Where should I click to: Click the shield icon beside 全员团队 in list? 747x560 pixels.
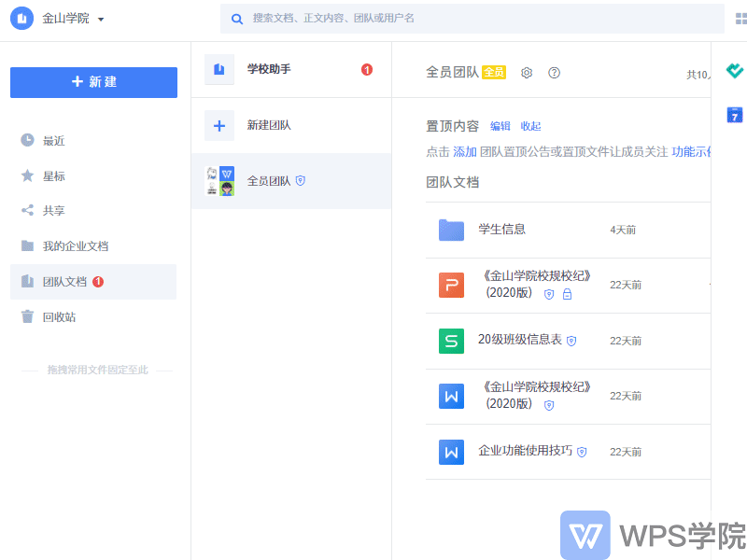pos(300,180)
